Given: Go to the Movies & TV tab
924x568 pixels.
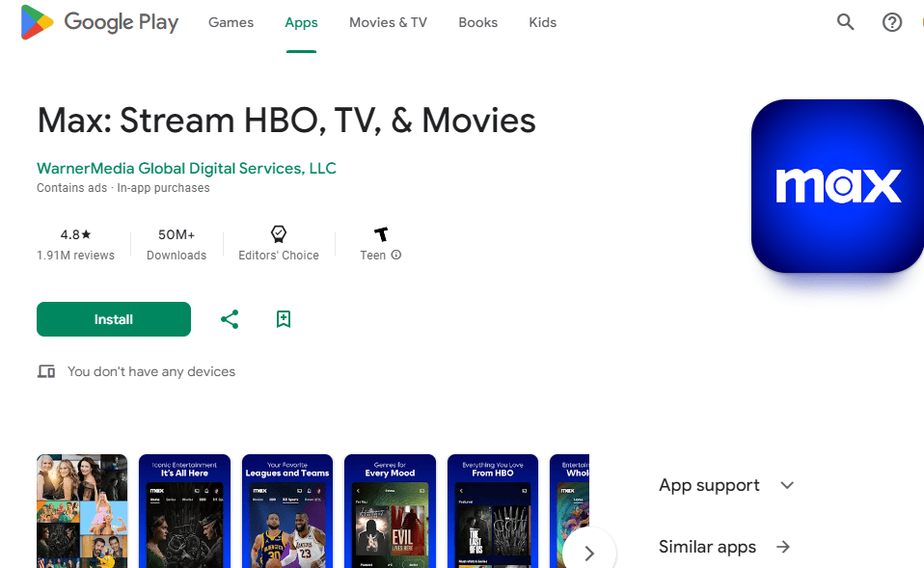Looking at the screenshot, I should point(388,22).
